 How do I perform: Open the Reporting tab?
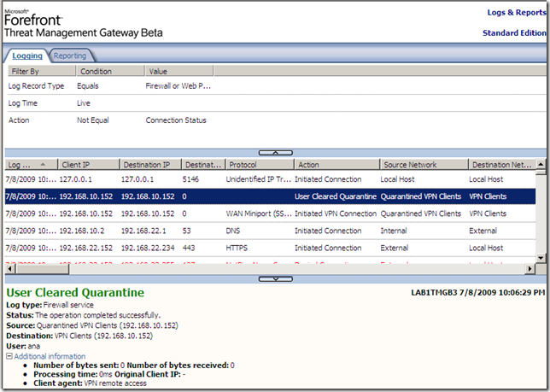point(69,56)
